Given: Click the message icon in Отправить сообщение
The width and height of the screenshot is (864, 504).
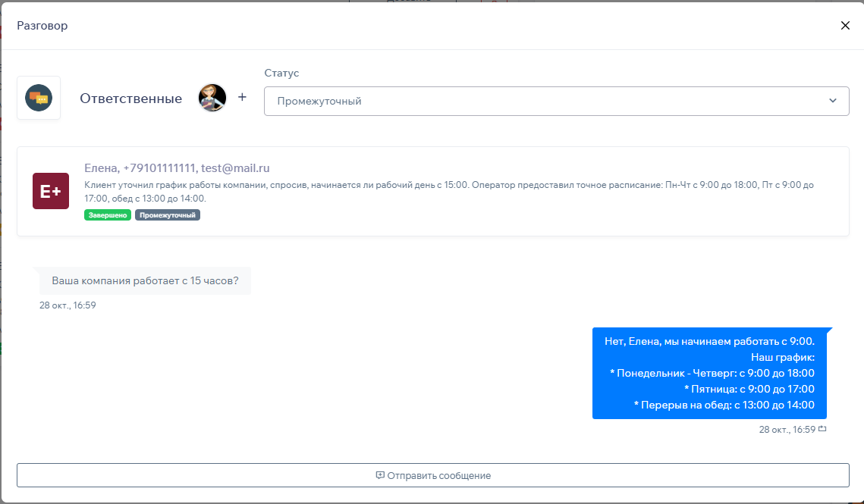Looking at the screenshot, I should 380,475.
